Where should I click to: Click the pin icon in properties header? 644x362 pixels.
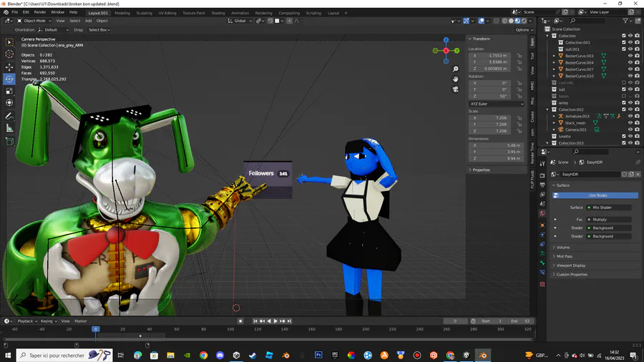pyautogui.click(x=638, y=162)
